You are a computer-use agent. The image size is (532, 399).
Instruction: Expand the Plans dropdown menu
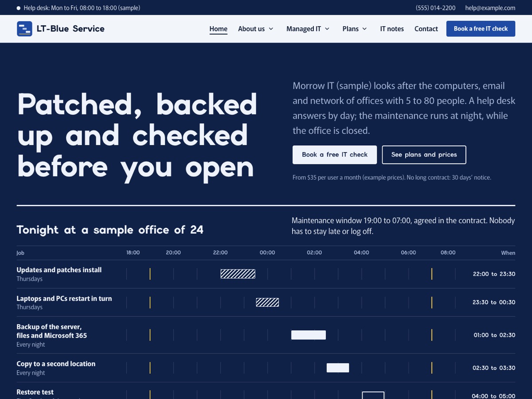click(x=355, y=29)
